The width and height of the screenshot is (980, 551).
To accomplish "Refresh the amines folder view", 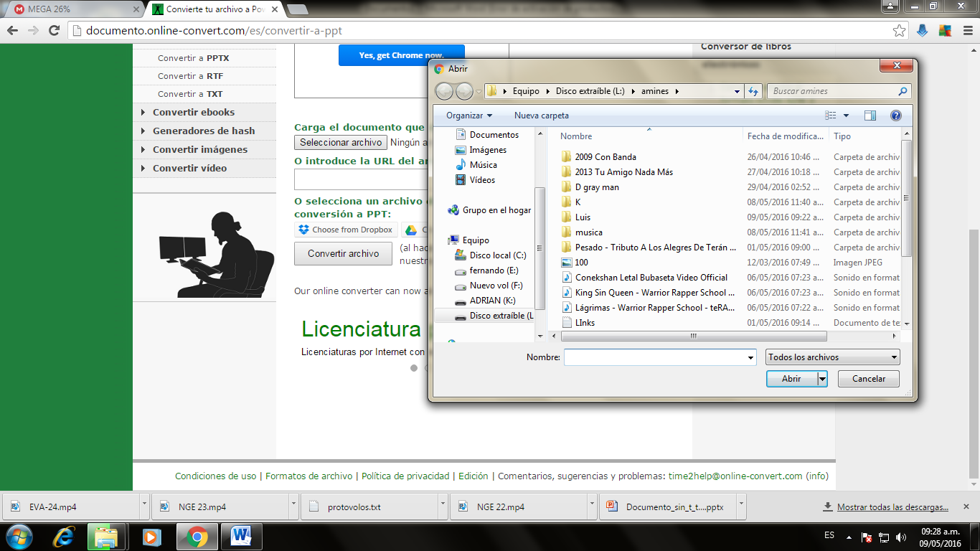I will coord(752,91).
